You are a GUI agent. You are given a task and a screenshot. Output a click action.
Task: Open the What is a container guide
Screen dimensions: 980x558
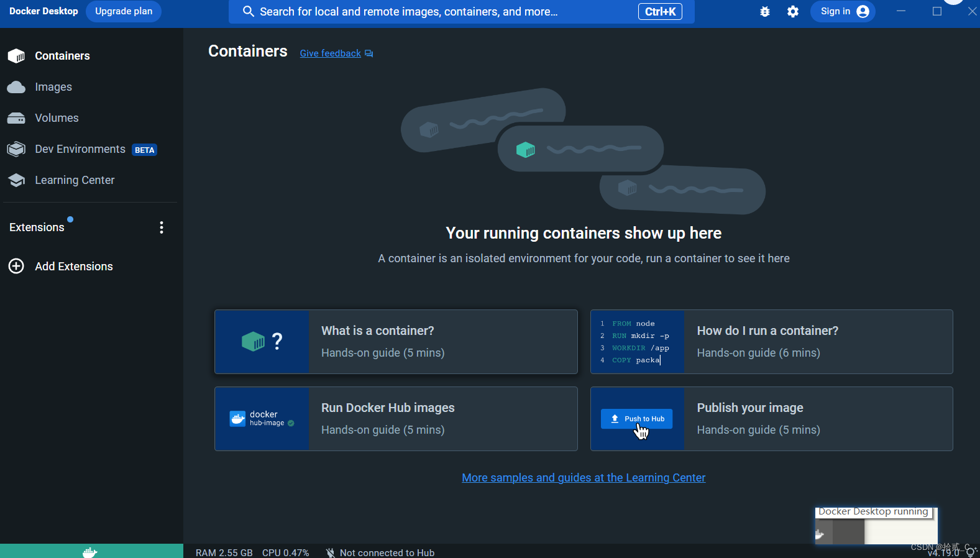point(396,342)
